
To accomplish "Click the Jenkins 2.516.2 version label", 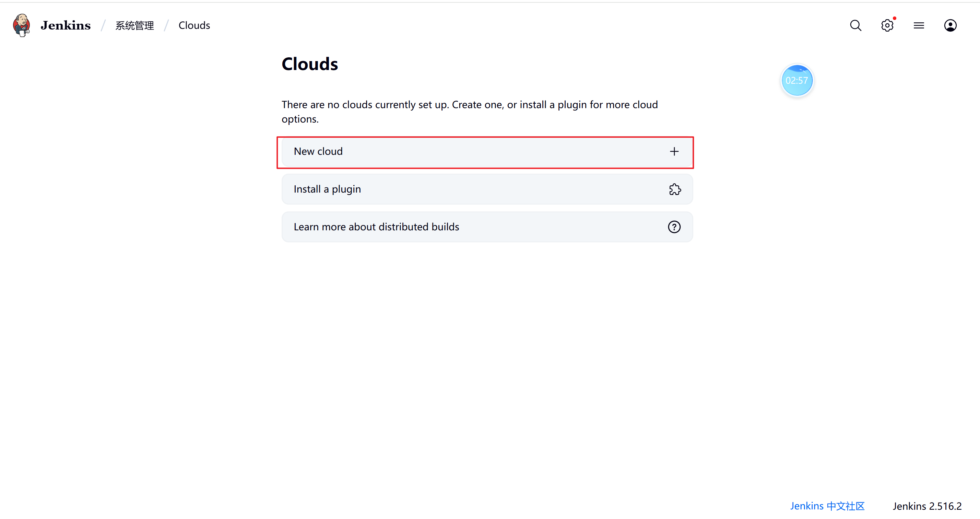I will [x=927, y=506].
